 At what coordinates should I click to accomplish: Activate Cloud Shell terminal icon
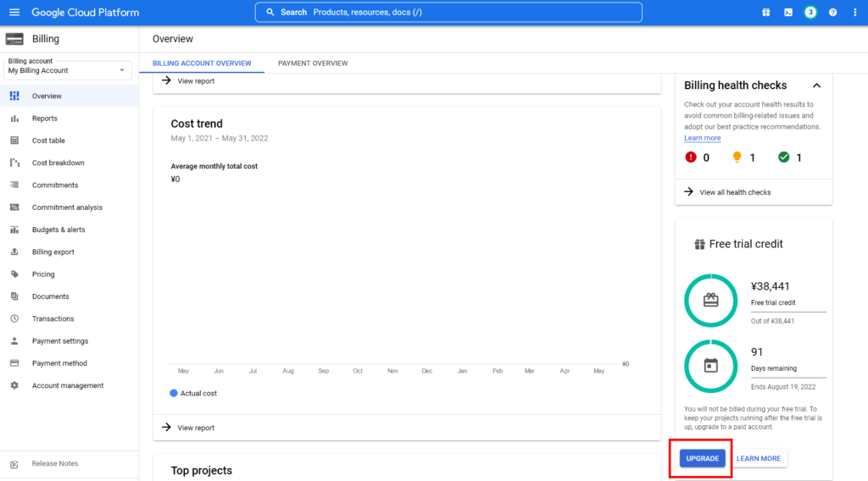pyautogui.click(x=788, y=13)
